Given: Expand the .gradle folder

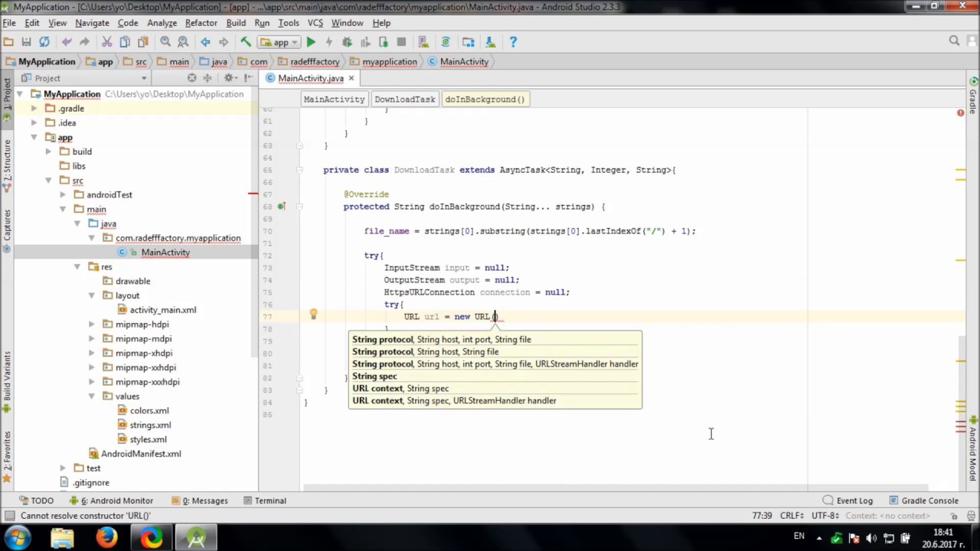Looking at the screenshot, I should pyautogui.click(x=34, y=109).
